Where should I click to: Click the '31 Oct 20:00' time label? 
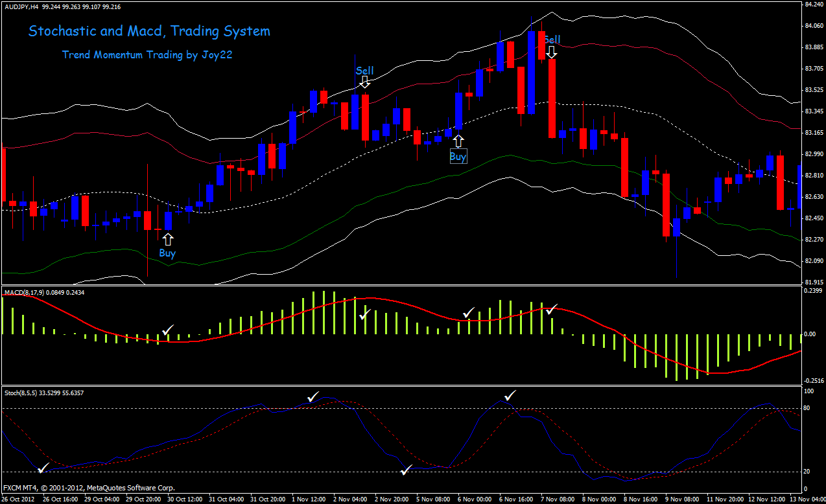pyautogui.click(x=269, y=499)
